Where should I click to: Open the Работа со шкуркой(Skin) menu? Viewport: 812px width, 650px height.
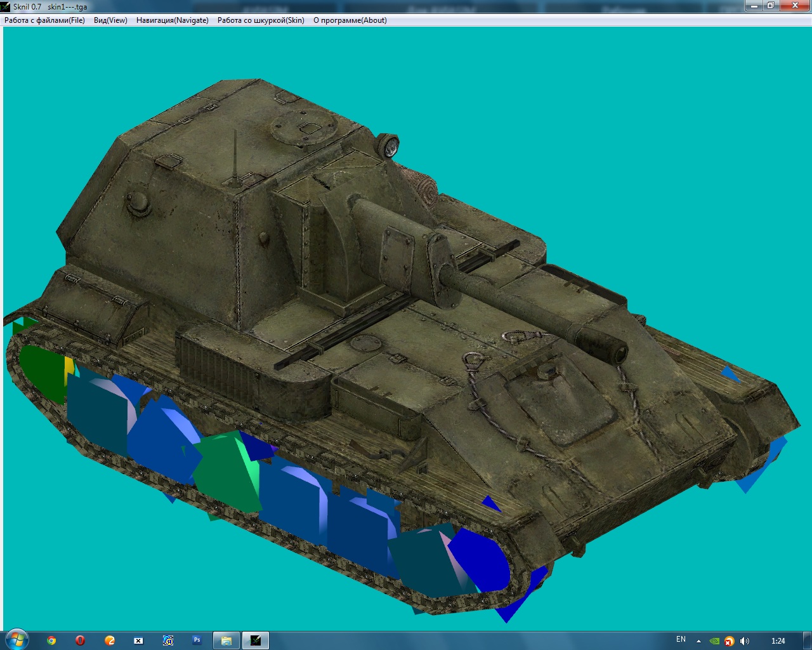pos(261,20)
